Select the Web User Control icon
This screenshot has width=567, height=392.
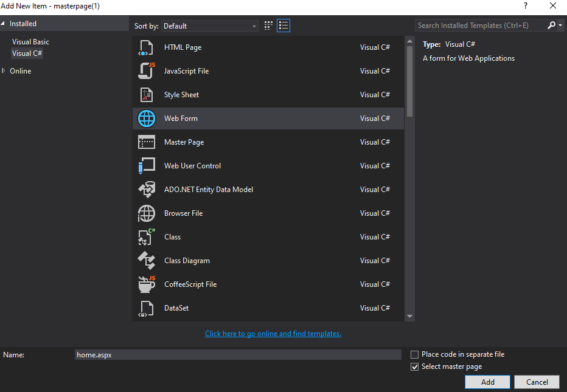click(x=146, y=166)
